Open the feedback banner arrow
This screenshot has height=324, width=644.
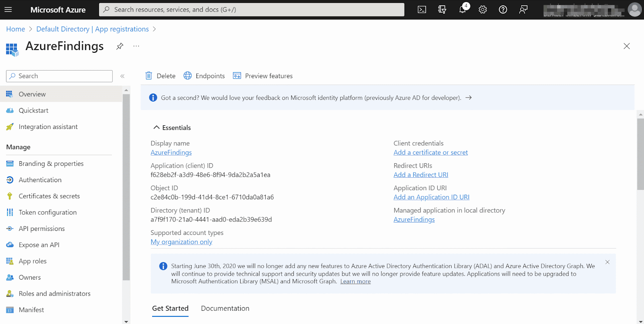[x=469, y=98]
